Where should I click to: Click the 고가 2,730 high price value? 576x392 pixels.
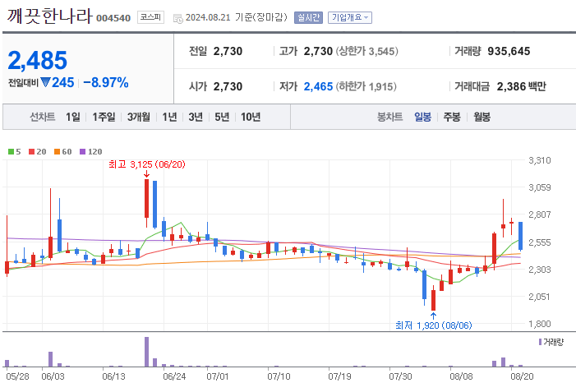click(x=318, y=51)
